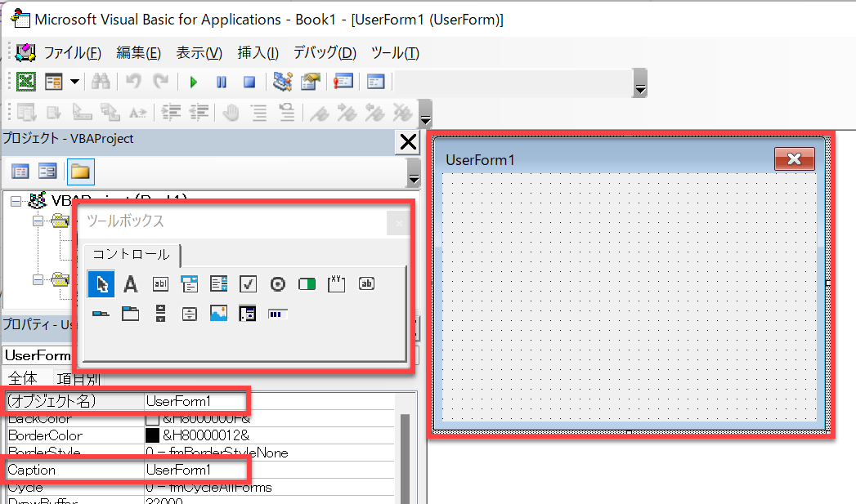
Task: Click the Next Bookmark flag icon
Action: coord(347,113)
